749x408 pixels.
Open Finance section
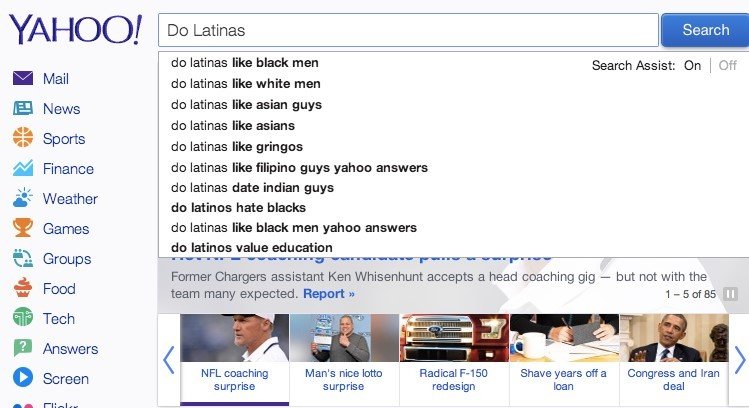point(68,169)
